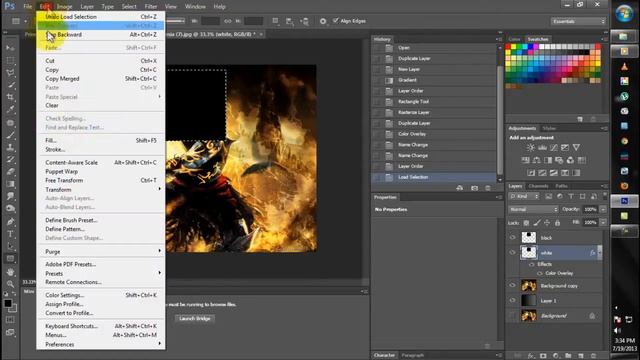Switch to the Channels tab

tap(538, 186)
